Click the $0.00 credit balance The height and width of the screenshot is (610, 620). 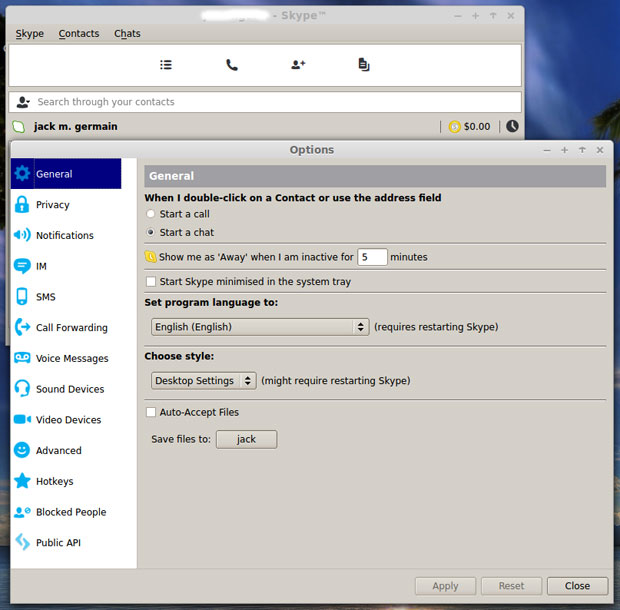pyautogui.click(x=477, y=127)
